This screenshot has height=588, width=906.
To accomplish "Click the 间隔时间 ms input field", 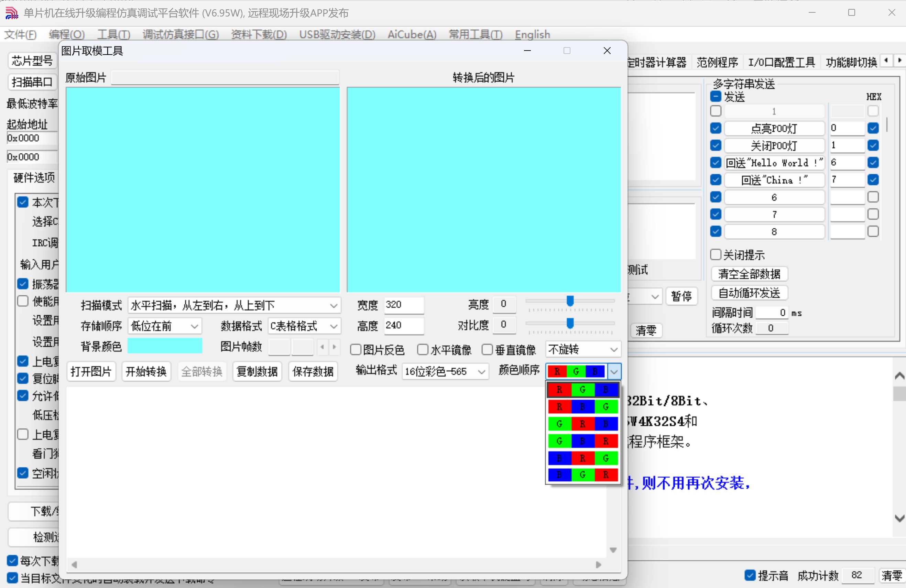I will click(x=771, y=313).
